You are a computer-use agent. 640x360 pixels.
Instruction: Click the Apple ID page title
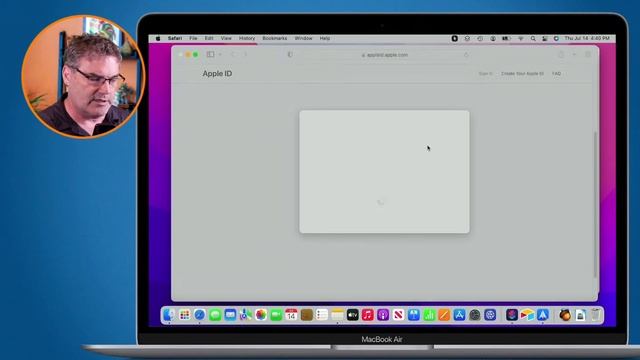[x=217, y=73]
